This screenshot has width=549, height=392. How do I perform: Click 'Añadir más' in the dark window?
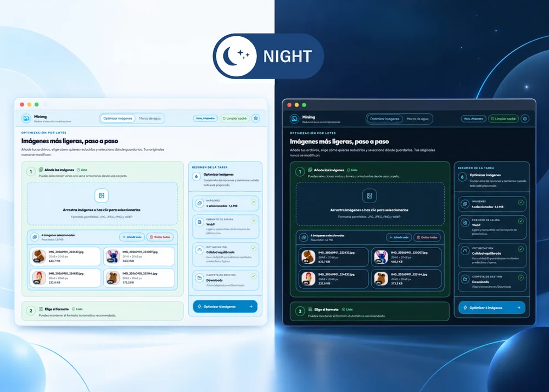pyautogui.click(x=399, y=237)
